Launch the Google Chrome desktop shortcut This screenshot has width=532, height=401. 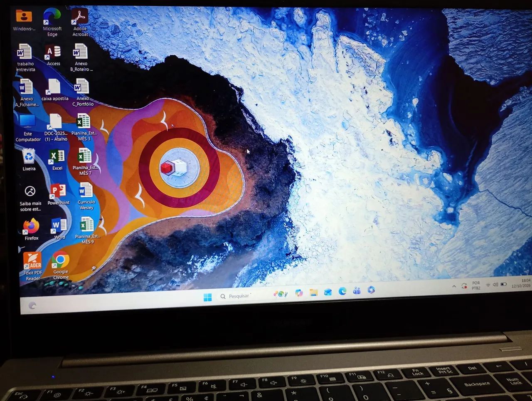click(x=61, y=265)
